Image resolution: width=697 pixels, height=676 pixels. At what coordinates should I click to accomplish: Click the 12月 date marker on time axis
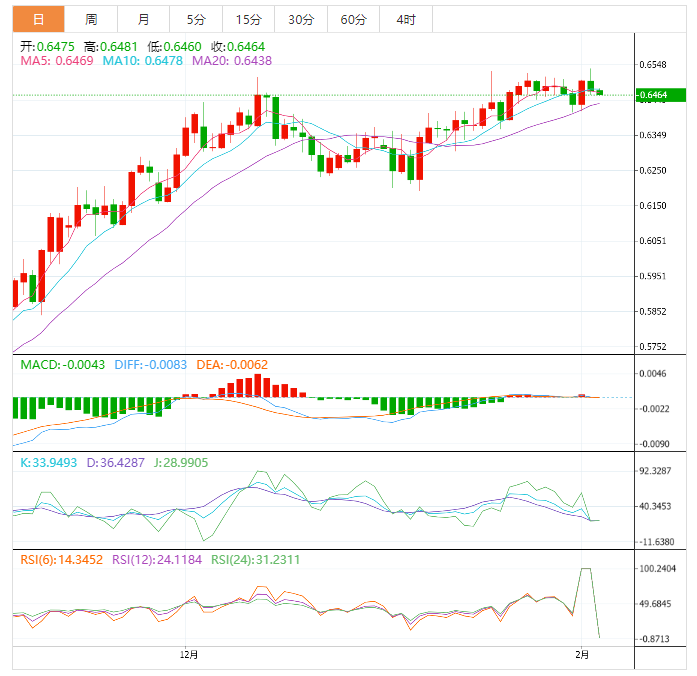point(188,655)
